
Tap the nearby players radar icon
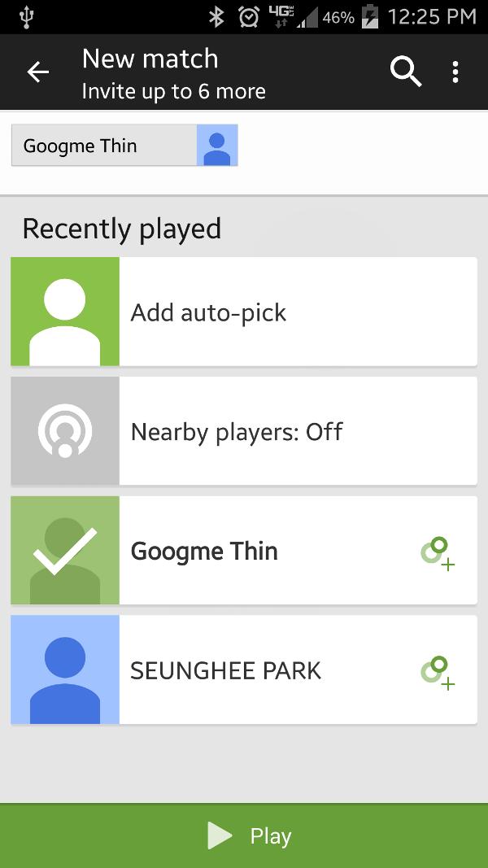coord(65,431)
